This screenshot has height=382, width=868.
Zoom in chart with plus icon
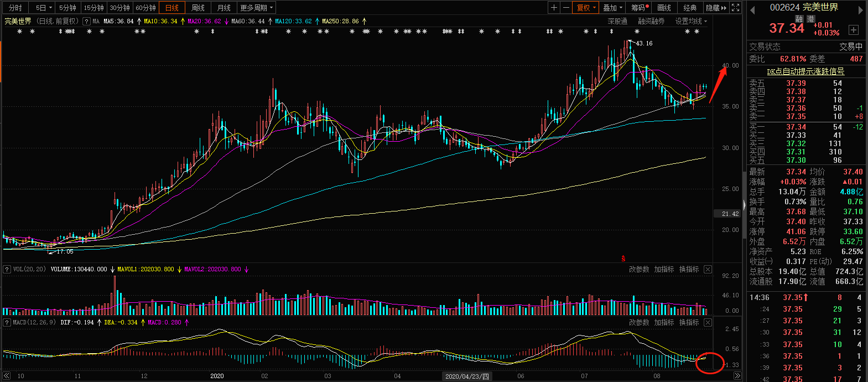pos(554,8)
